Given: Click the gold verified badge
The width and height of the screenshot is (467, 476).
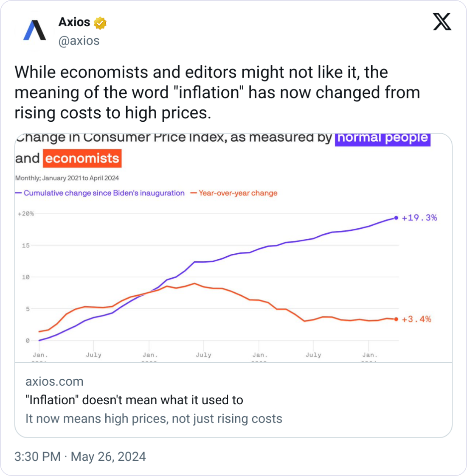Looking at the screenshot, I should click(x=100, y=23).
